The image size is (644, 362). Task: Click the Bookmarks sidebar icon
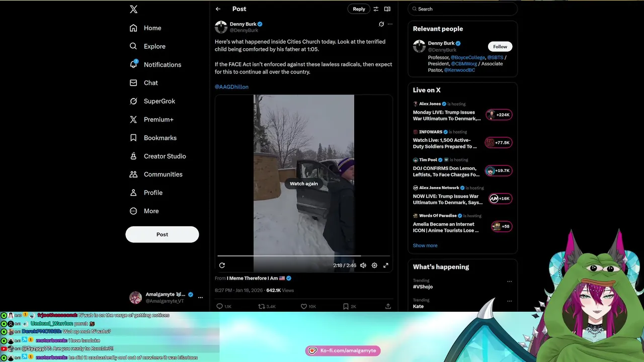(x=133, y=138)
